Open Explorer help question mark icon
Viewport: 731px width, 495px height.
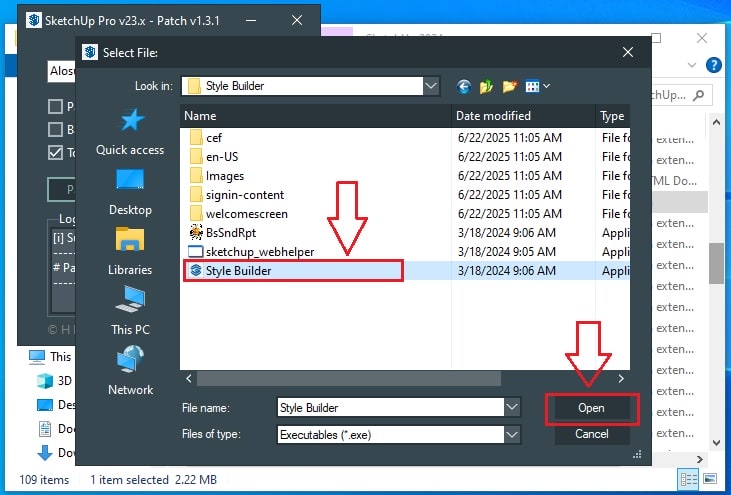[x=714, y=65]
